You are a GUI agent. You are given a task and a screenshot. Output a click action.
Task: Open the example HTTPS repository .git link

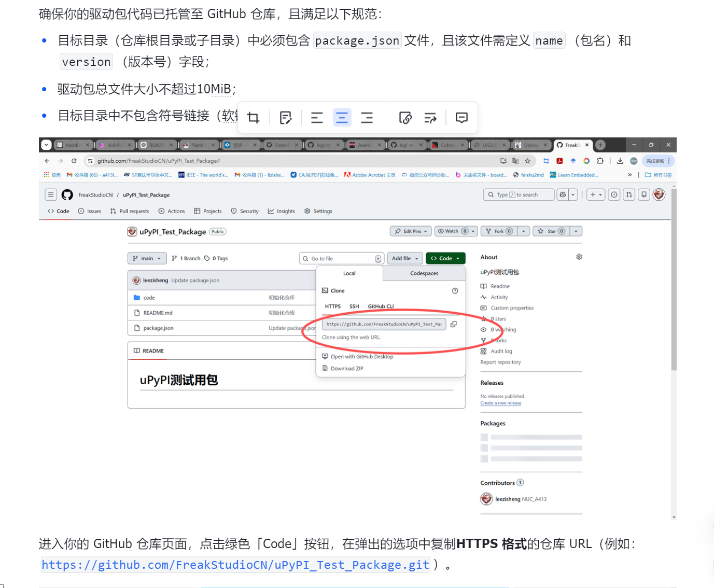235,565
